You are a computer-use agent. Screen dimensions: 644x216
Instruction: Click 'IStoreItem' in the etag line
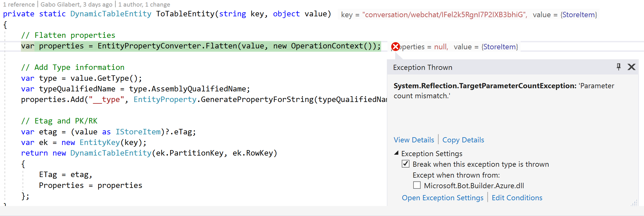(138, 132)
